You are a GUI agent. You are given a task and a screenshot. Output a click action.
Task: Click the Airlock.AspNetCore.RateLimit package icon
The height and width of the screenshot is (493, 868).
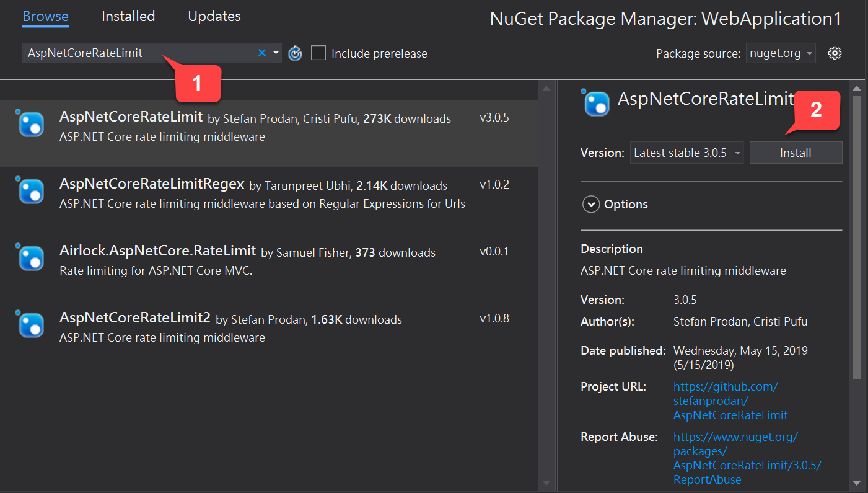pyautogui.click(x=30, y=258)
